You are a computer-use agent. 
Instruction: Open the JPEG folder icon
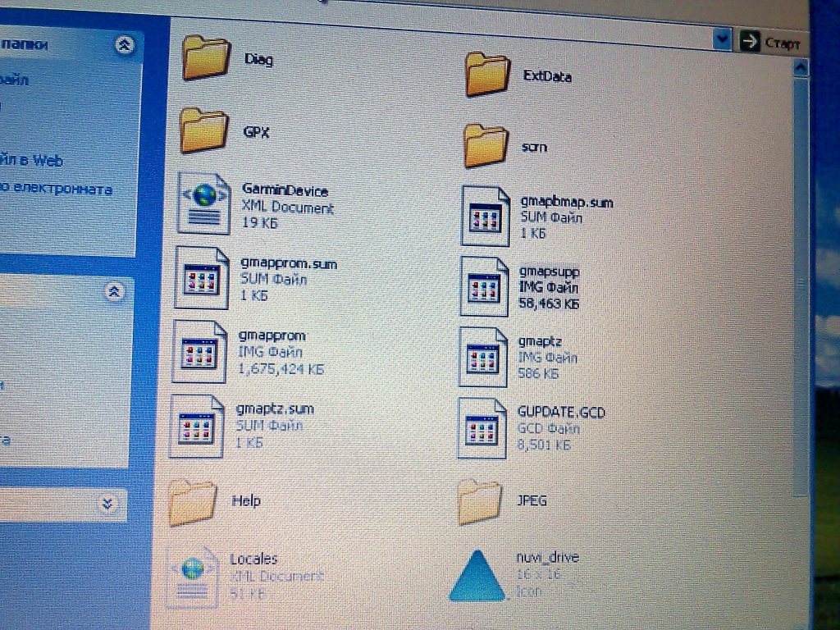(x=480, y=501)
